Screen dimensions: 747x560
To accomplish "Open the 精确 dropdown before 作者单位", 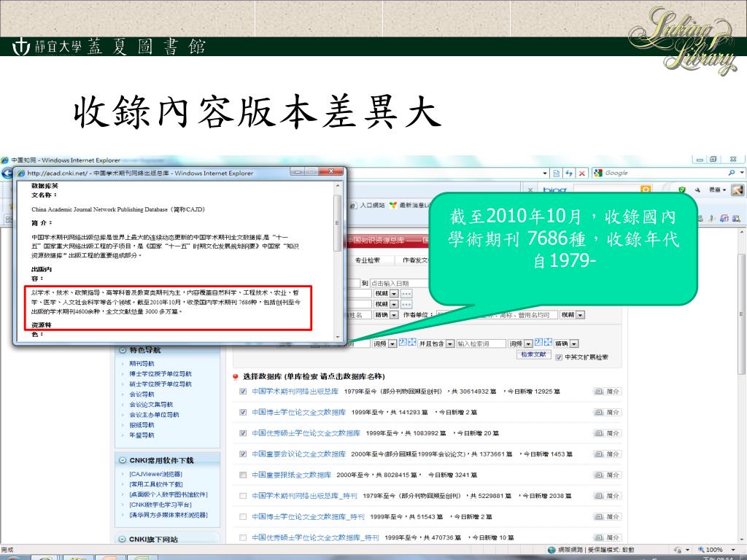I will click(x=394, y=315).
